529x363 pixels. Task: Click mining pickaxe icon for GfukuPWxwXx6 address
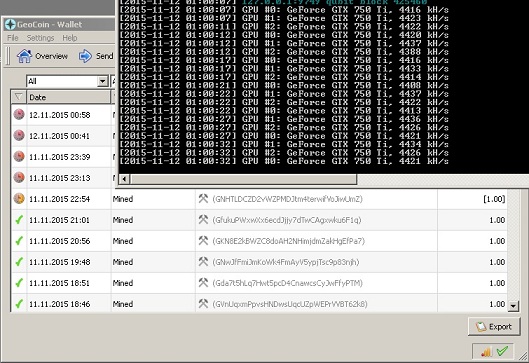pos(203,220)
